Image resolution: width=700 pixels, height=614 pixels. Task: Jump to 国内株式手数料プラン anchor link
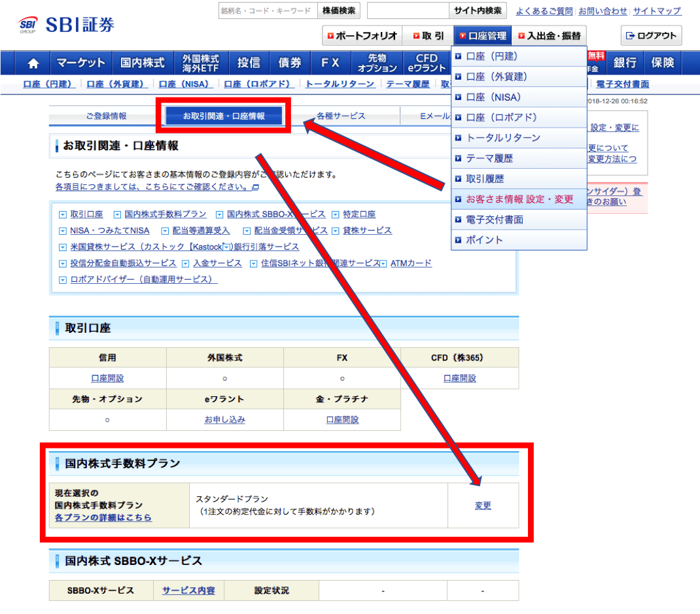[165, 214]
